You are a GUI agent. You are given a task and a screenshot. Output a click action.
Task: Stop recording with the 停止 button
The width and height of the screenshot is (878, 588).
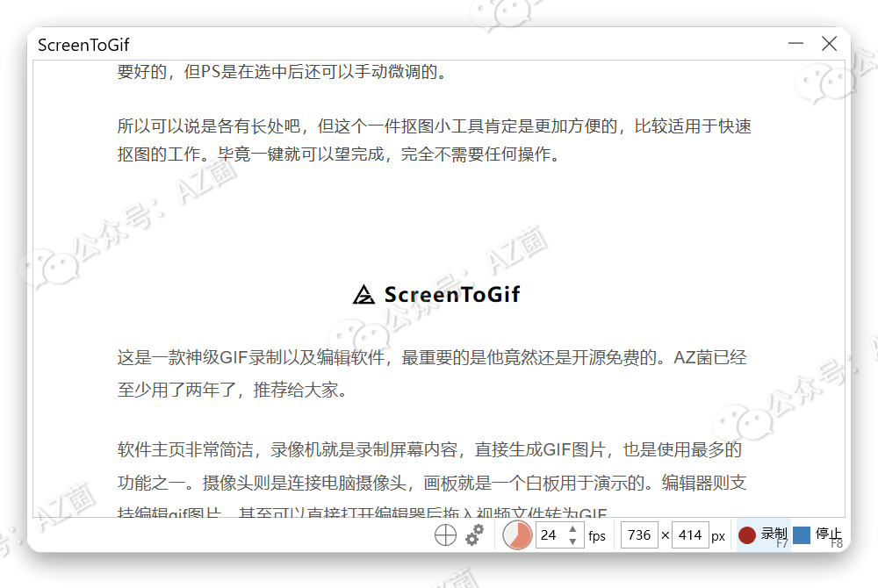point(818,535)
